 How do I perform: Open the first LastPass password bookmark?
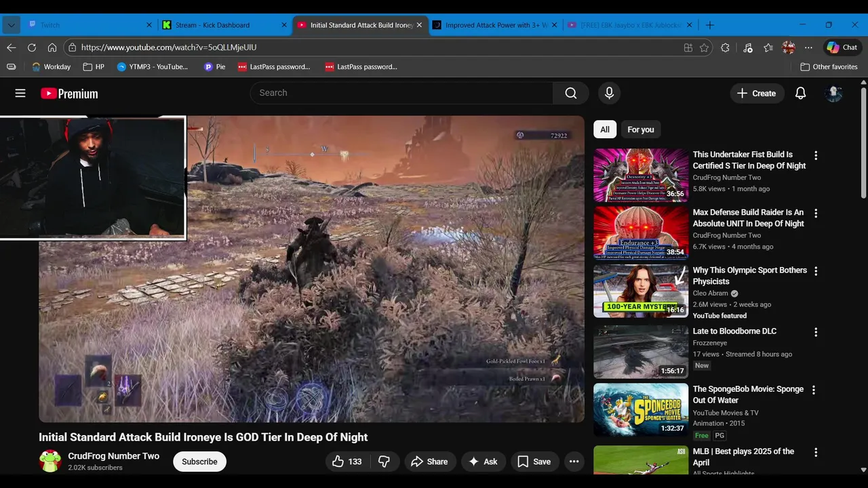[x=274, y=66]
